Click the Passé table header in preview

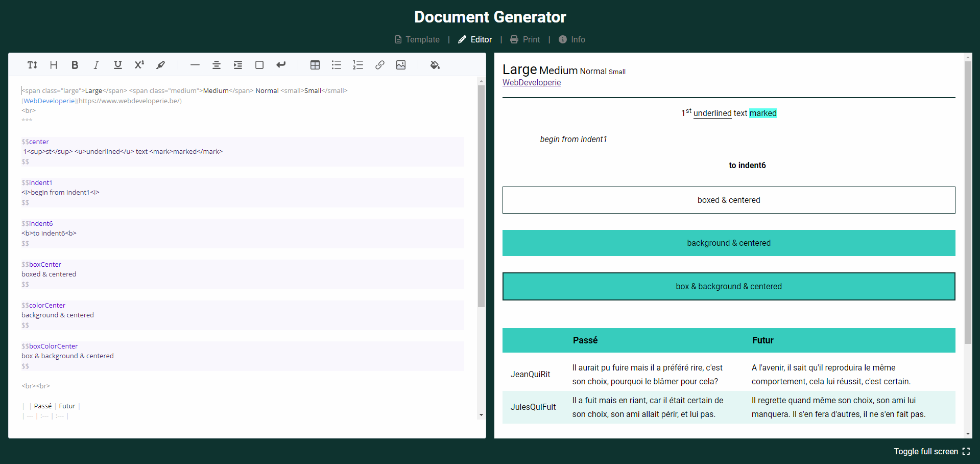click(585, 340)
